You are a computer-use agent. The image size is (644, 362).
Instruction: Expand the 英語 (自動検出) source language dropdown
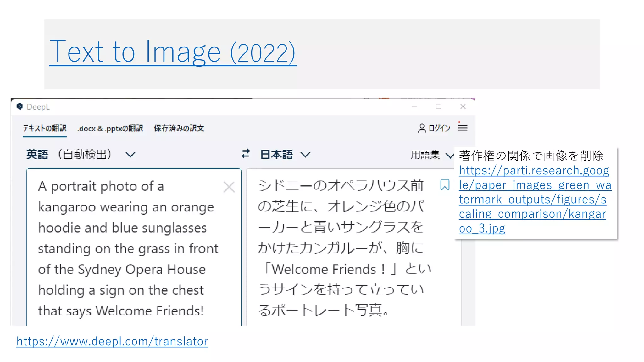[81, 154]
